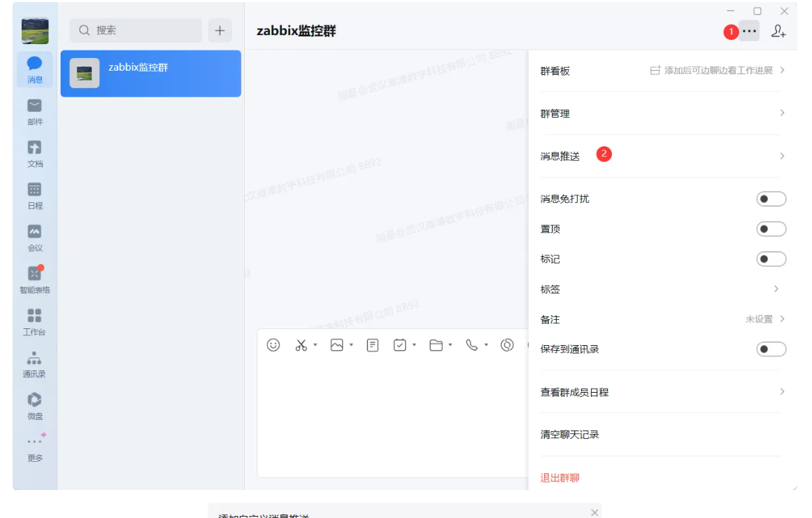
Task: Go to 日程 (Calendar) in sidebar
Action: 34,195
